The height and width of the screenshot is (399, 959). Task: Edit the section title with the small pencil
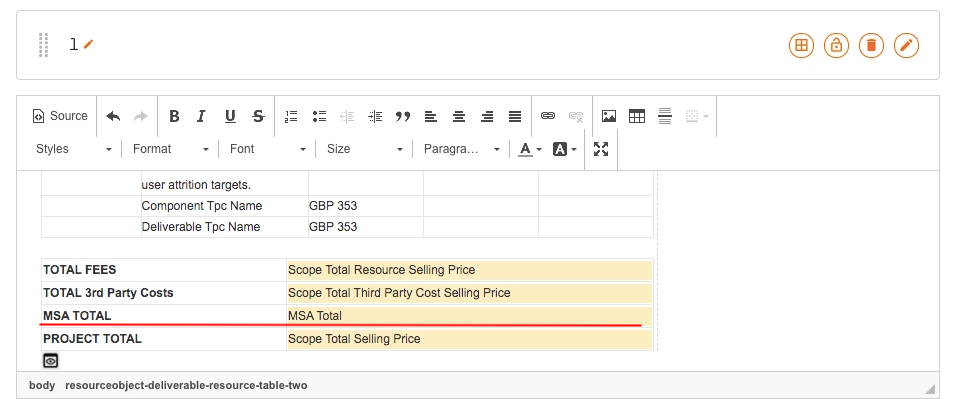88,44
